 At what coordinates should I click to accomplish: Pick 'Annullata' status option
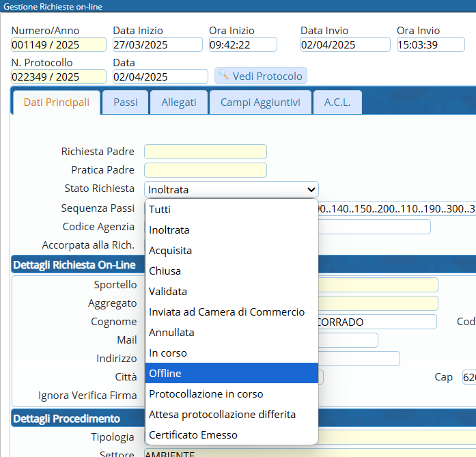click(232, 333)
